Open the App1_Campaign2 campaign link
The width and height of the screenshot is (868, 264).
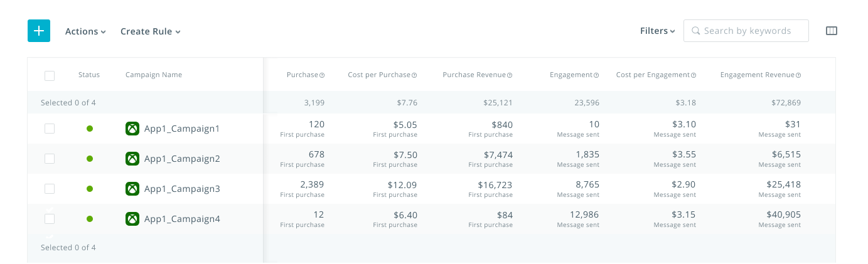(x=182, y=159)
